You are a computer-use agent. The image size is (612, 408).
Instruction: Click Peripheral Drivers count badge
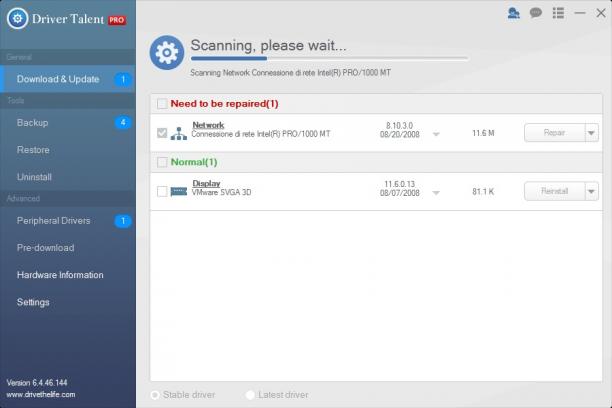(123, 221)
